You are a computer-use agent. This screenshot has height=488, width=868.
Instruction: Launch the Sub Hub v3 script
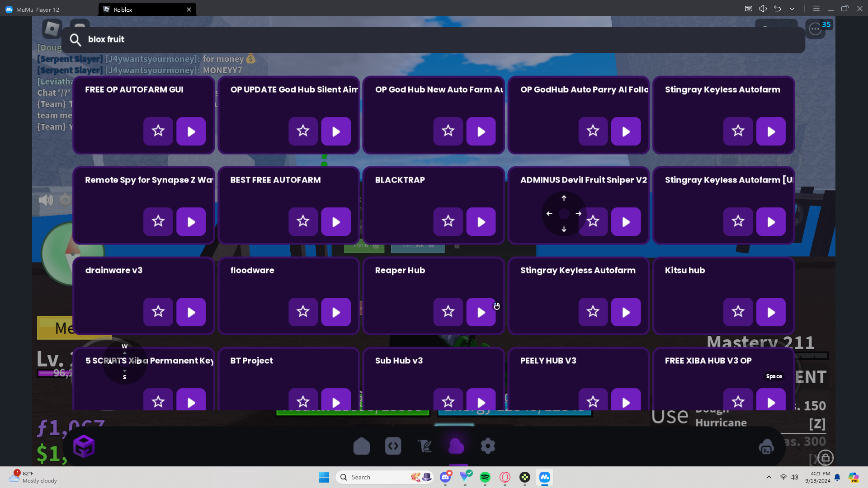click(x=481, y=400)
